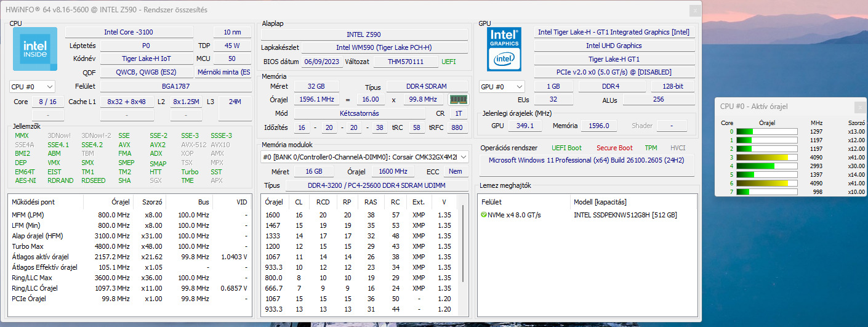Screen dimensions: 868x327
Task: Select the PCIe Órajel row
Action: pyautogui.click(x=130, y=299)
